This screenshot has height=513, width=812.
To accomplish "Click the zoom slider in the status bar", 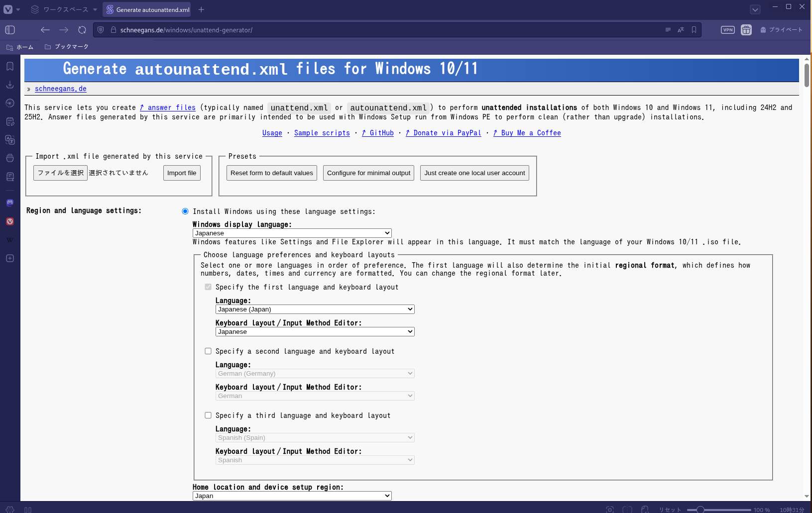I will point(718,510).
